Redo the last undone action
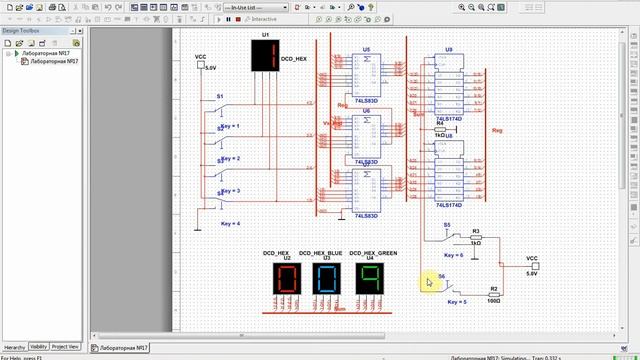 118,7
